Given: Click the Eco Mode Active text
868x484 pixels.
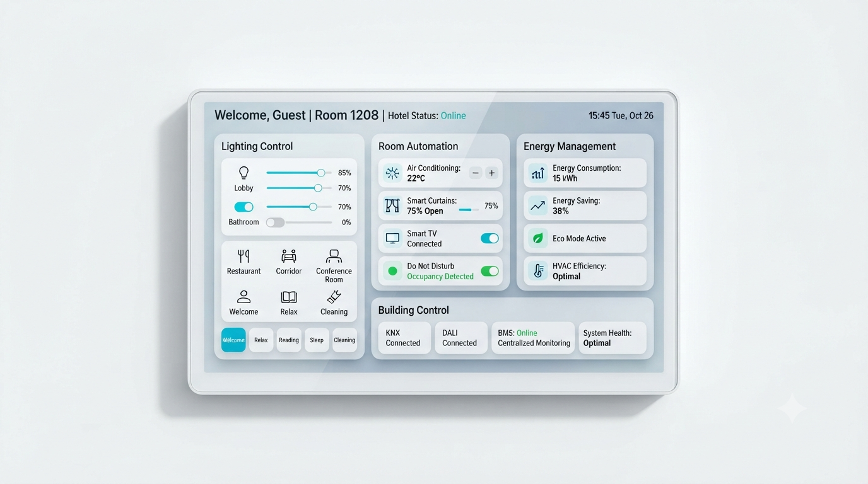Looking at the screenshot, I should click(x=579, y=238).
